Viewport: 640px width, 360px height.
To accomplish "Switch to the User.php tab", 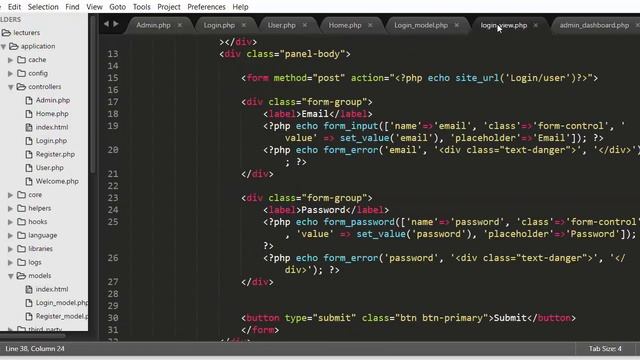I will [x=282, y=25].
